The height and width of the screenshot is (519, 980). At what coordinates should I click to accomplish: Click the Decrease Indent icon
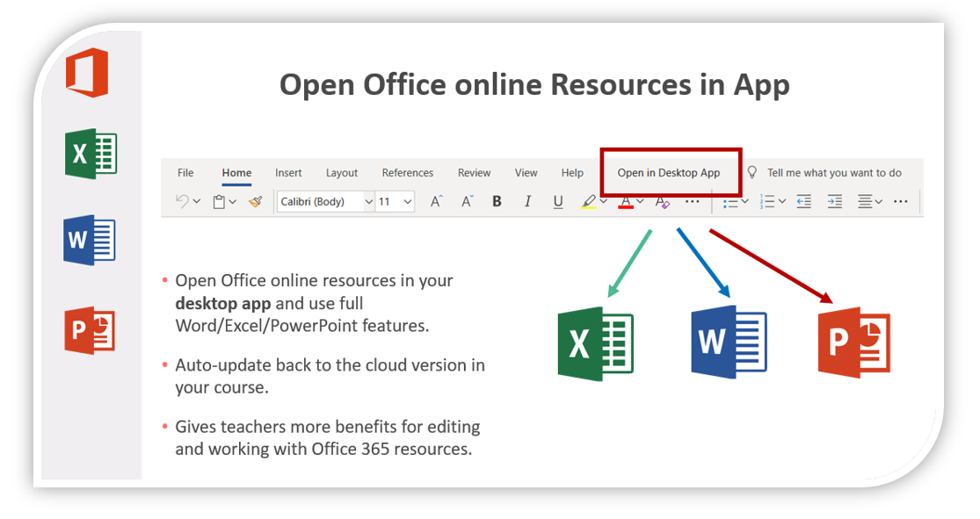click(x=803, y=202)
